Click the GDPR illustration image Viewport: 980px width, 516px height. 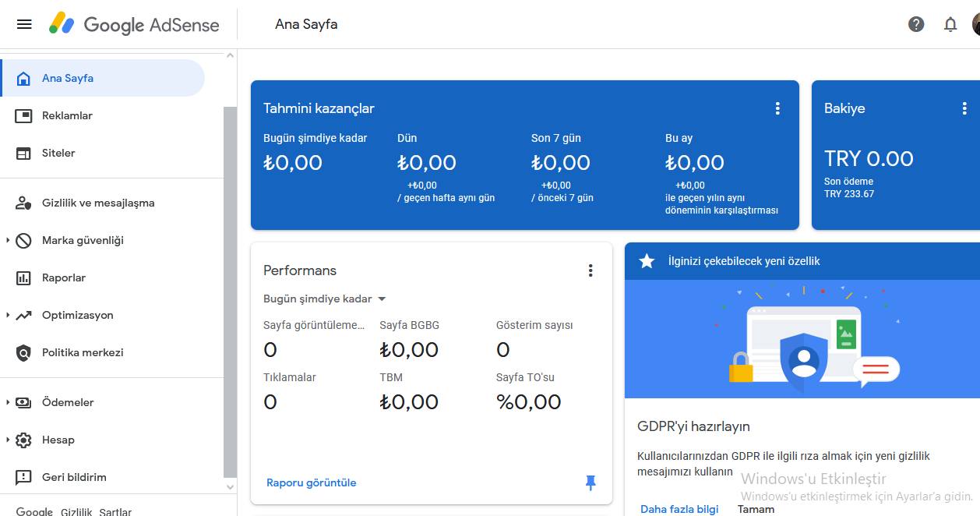[x=802, y=339]
